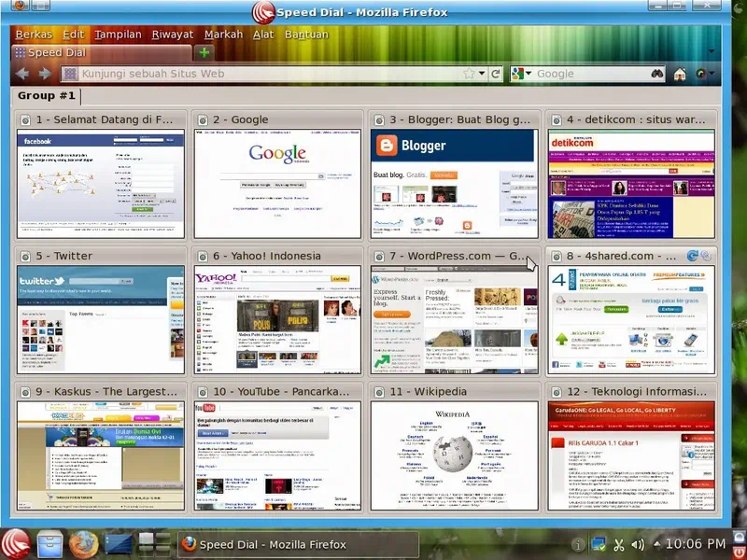The height and width of the screenshot is (560, 747).
Task: Click the icon beside '11 - Wikipedia' title
Action: click(379, 392)
